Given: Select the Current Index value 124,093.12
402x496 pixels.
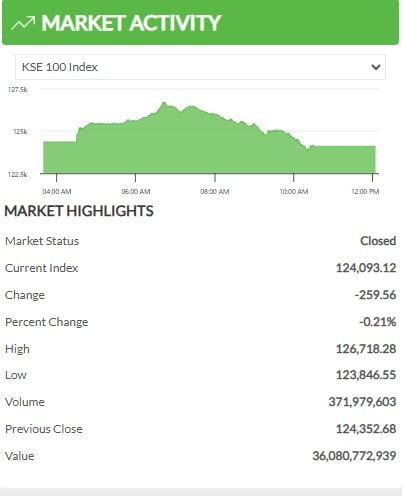Looking at the screenshot, I should coord(366,268).
